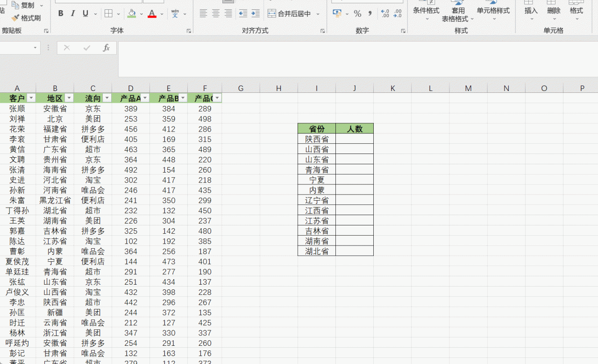This screenshot has width=598, height=364.
Task: Click the formula bar input
Action: (x=358, y=59)
